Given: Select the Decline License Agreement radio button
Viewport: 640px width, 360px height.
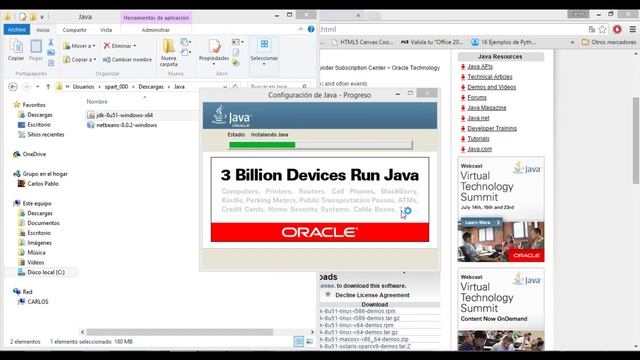Looking at the screenshot, I should pyautogui.click(x=328, y=295).
